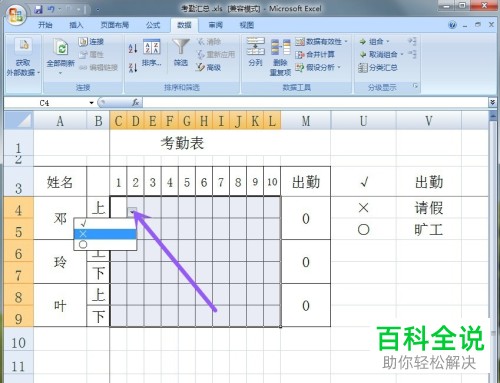Select column U header

tap(363, 121)
